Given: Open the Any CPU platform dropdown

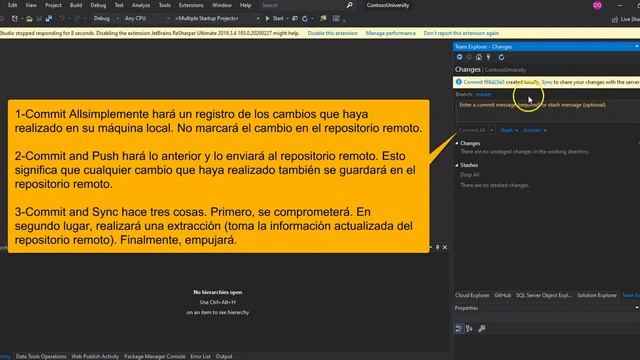Looking at the screenshot, I should click(147, 18).
